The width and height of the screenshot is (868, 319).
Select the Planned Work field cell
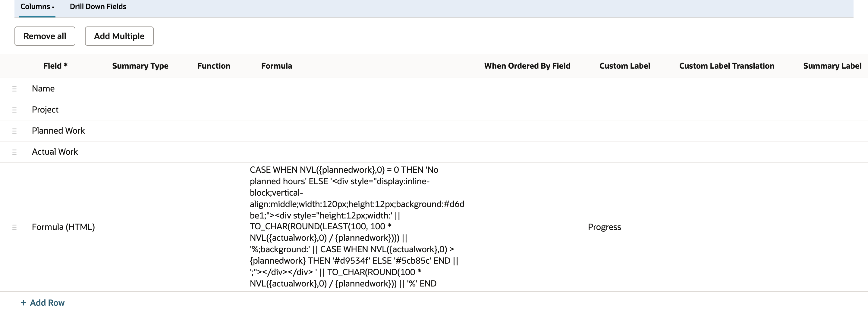click(x=58, y=131)
